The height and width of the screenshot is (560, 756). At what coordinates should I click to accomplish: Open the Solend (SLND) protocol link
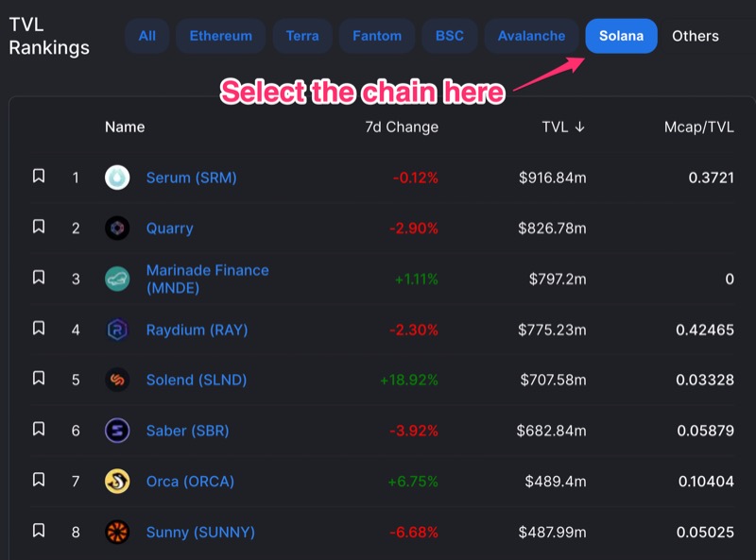pyautogui.click(x=197, y=380)
